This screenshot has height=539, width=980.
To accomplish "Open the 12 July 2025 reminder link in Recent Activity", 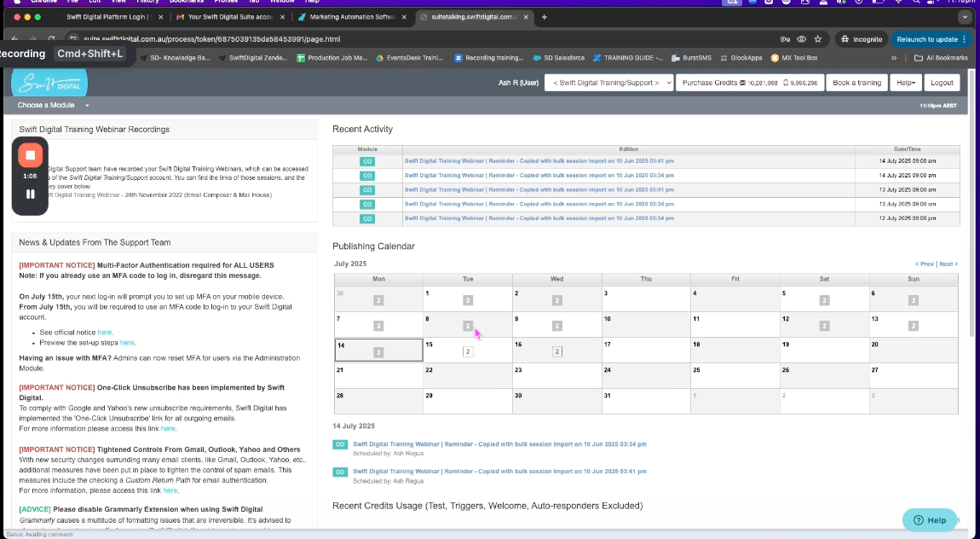I will (539, 219).
